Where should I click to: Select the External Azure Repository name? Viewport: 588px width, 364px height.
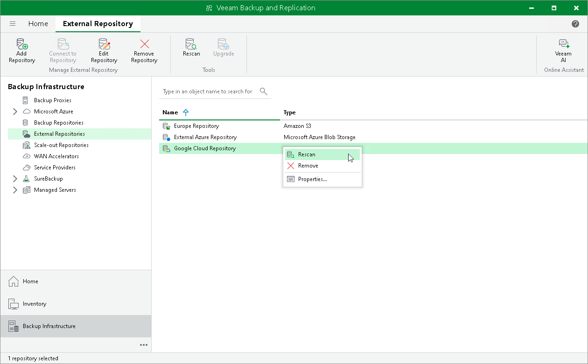coord(205,137)
